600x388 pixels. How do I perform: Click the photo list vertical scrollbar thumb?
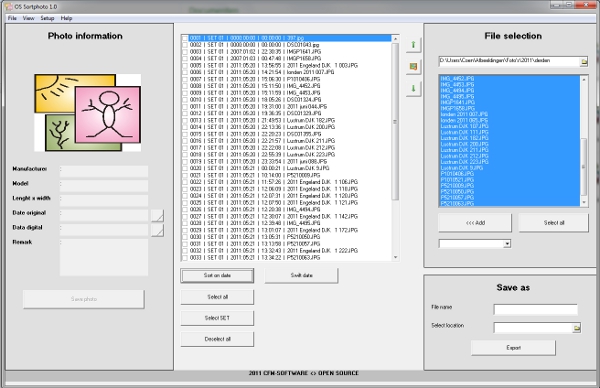coord(395,121)
